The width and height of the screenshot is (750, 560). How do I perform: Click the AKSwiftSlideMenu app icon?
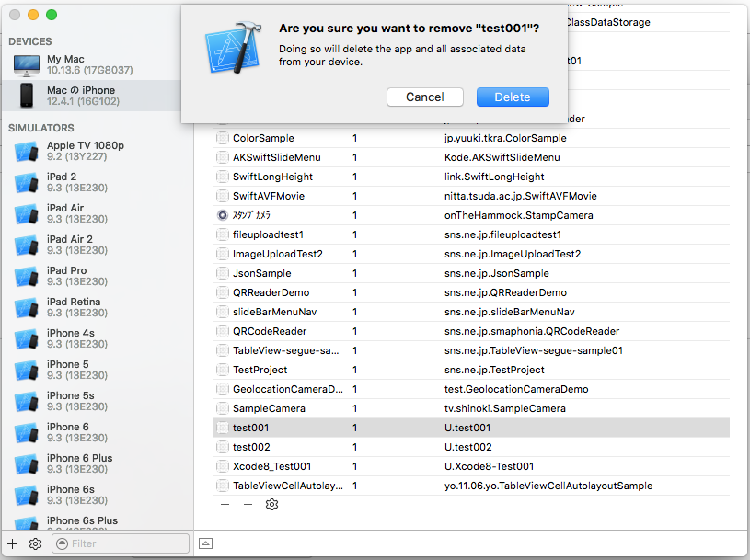tap(222, 157)
